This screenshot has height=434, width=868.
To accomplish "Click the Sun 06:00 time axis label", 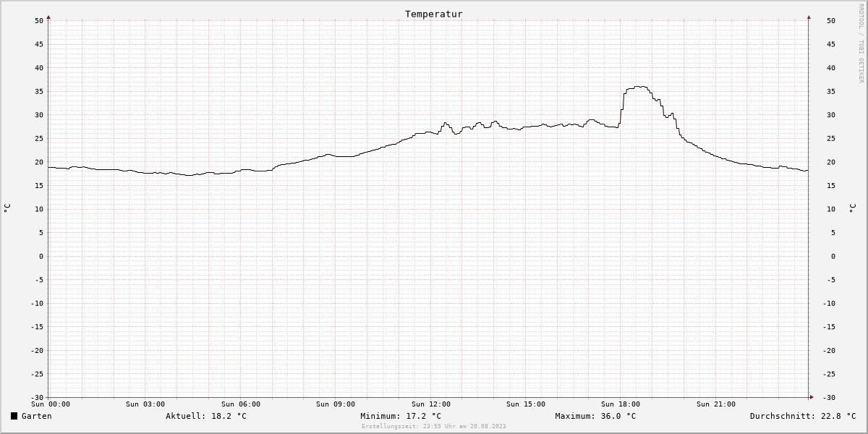I will [x=241, y=404].
